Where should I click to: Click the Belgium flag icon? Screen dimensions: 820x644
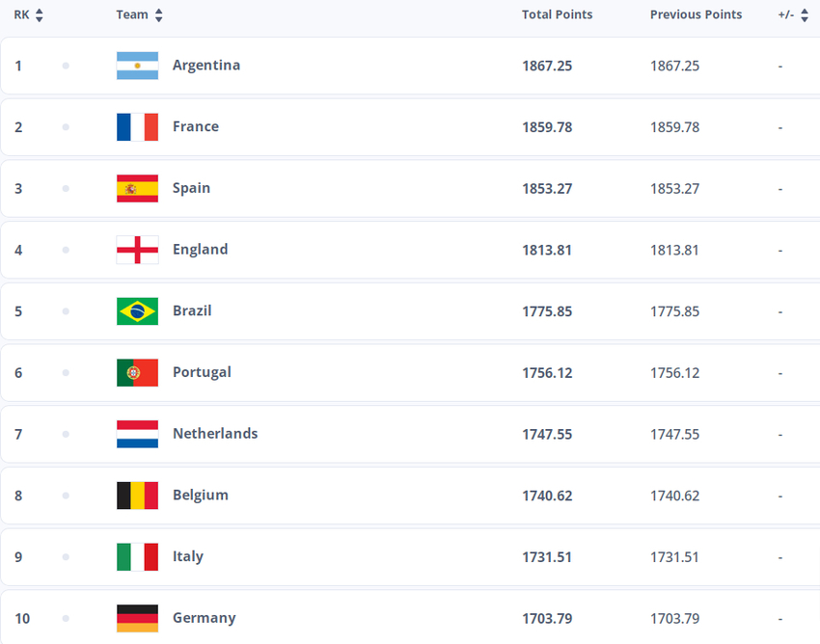tap(137, 496)
